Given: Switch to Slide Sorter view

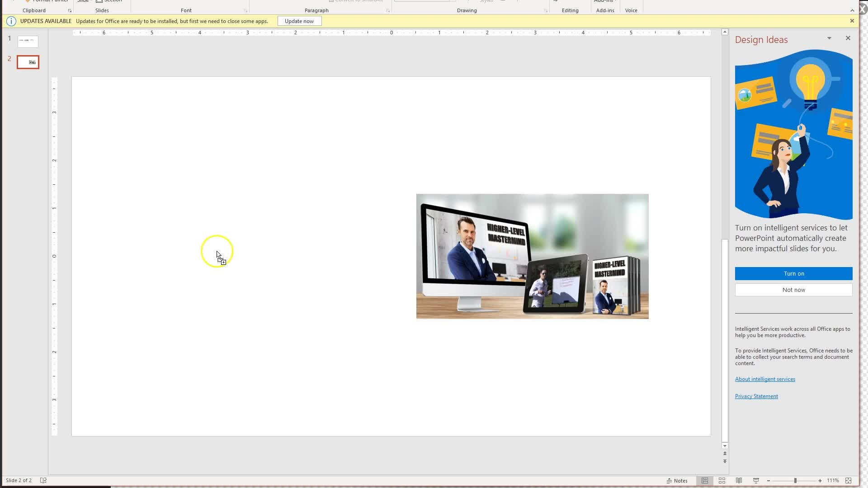Looking at the screenshot, I should pyautogui.click(x=722, y=481).
